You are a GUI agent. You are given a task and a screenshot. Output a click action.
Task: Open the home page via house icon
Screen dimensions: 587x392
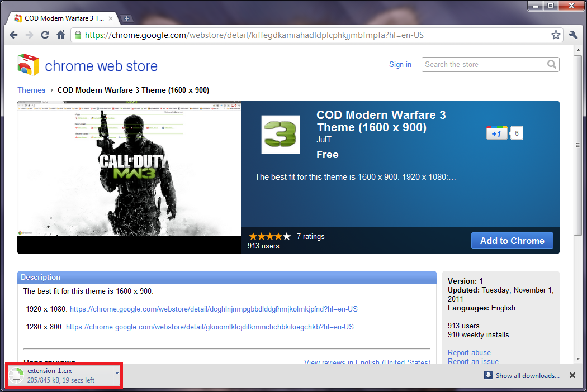pyautogui.click(x=60, y=35)
